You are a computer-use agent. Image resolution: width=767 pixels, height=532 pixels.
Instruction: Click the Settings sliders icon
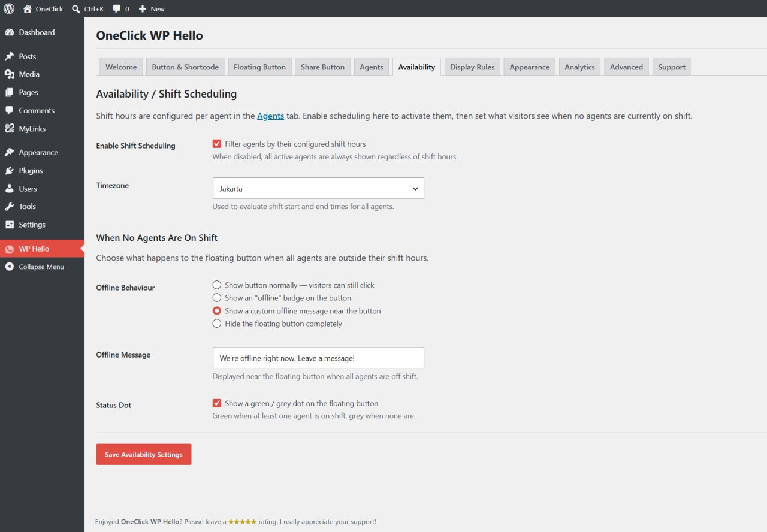10,225
